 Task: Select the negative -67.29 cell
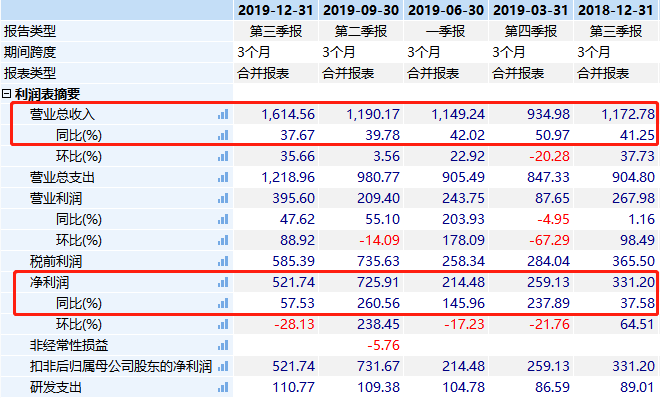tap(549, 241)
